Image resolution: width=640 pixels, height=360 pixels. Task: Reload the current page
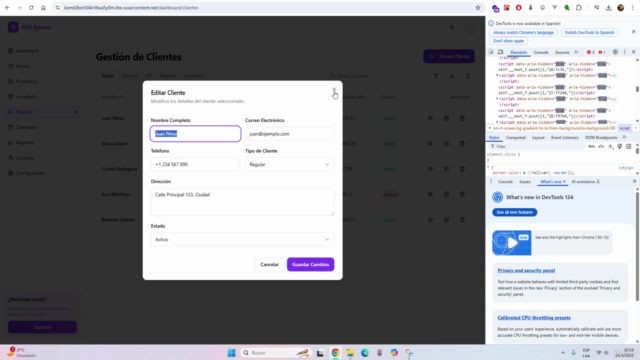coord(31,8)
